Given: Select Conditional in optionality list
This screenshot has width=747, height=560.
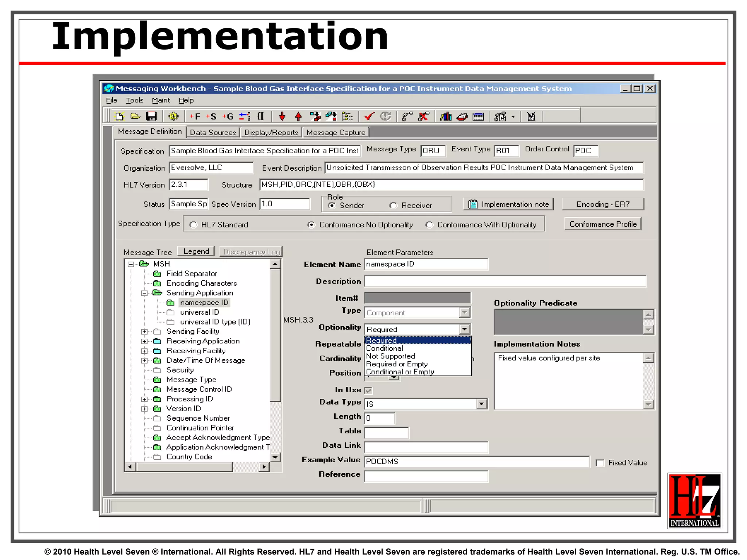Looking at the screenshot, I should coord(418,349).
